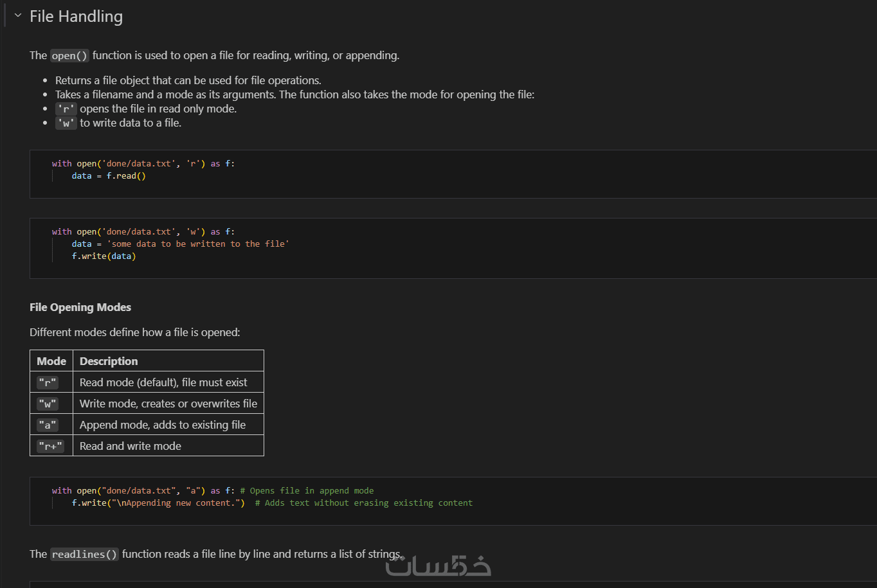Click the Description table column header
This screenshot has width=877, height=588.
point(109,361)
